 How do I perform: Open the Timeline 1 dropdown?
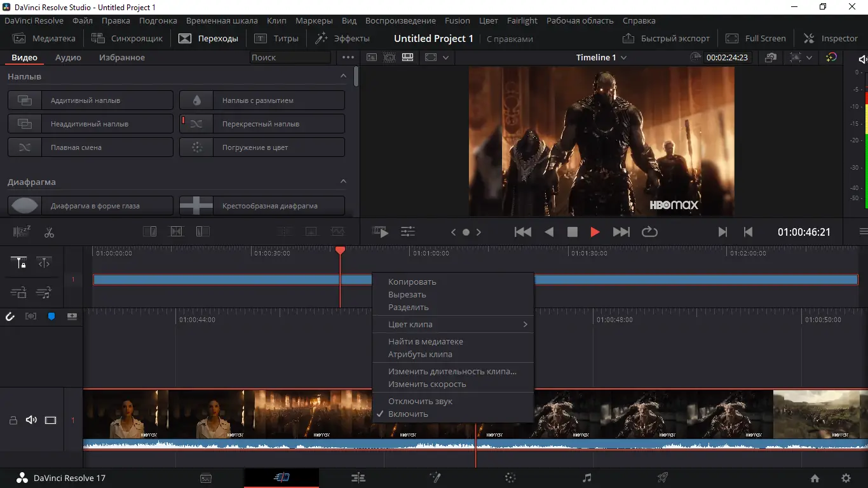(x=601, y=58)
